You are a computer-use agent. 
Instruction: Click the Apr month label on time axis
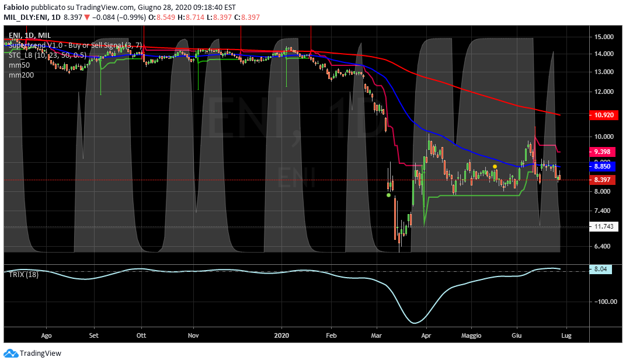click(426, 335)
